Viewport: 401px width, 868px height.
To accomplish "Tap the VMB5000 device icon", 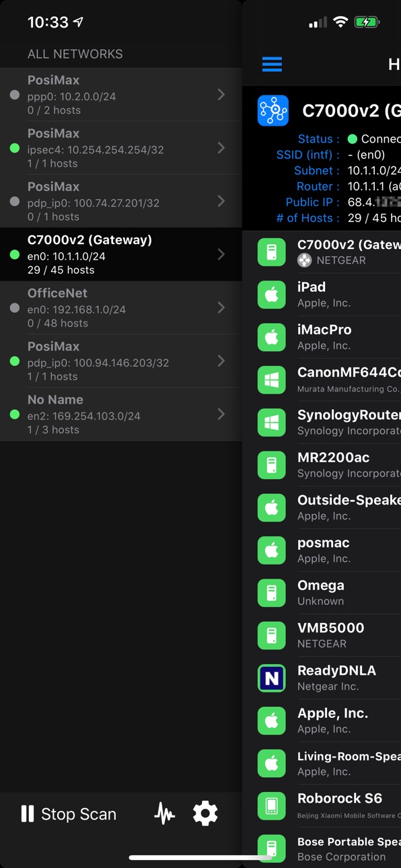I will pos(272,635).
